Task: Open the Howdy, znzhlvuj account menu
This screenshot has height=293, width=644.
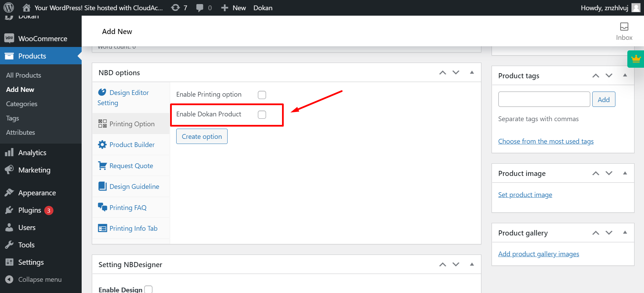Action: point(610,8)
